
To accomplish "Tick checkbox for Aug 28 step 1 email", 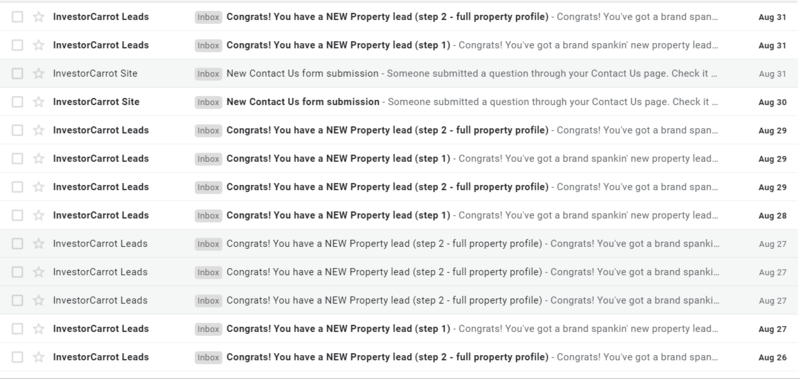I will (17, 215).
